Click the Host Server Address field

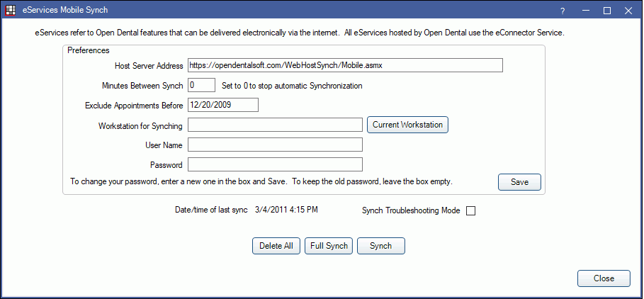(x=345, y=65)
